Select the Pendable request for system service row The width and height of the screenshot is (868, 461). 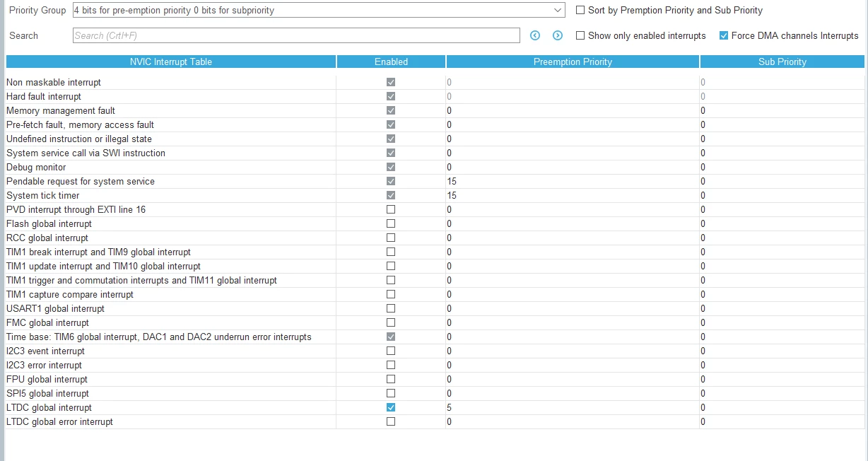click(x=81, y=181)
